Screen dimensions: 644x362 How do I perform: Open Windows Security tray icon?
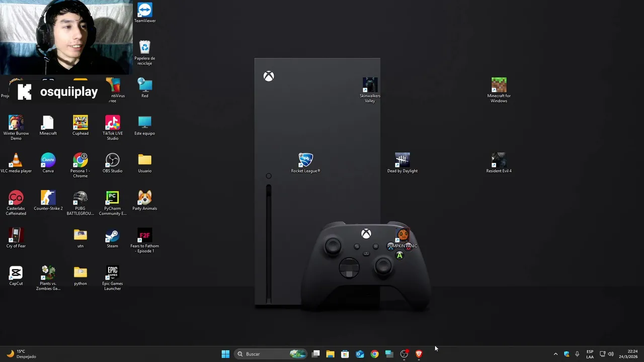pyautogui.click(x=567, y=354)
